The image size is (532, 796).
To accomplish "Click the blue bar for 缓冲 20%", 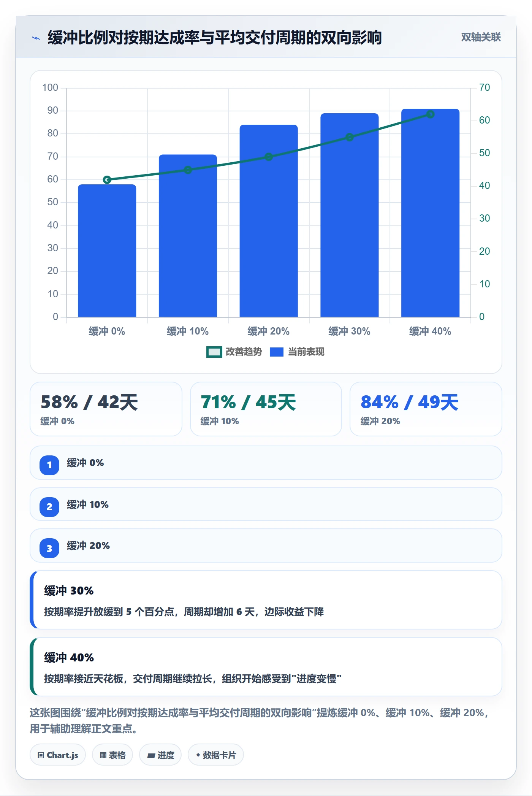I will [x=269, y=221].
